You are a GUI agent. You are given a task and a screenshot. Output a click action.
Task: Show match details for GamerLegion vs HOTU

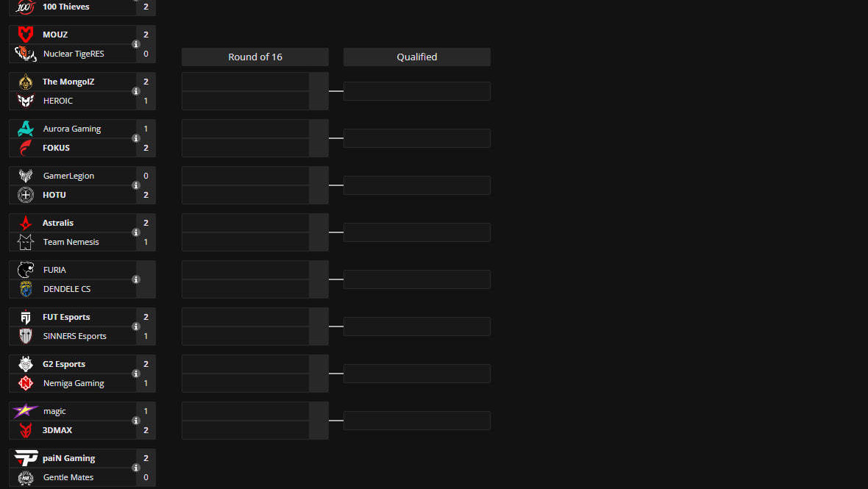point(135,185)
